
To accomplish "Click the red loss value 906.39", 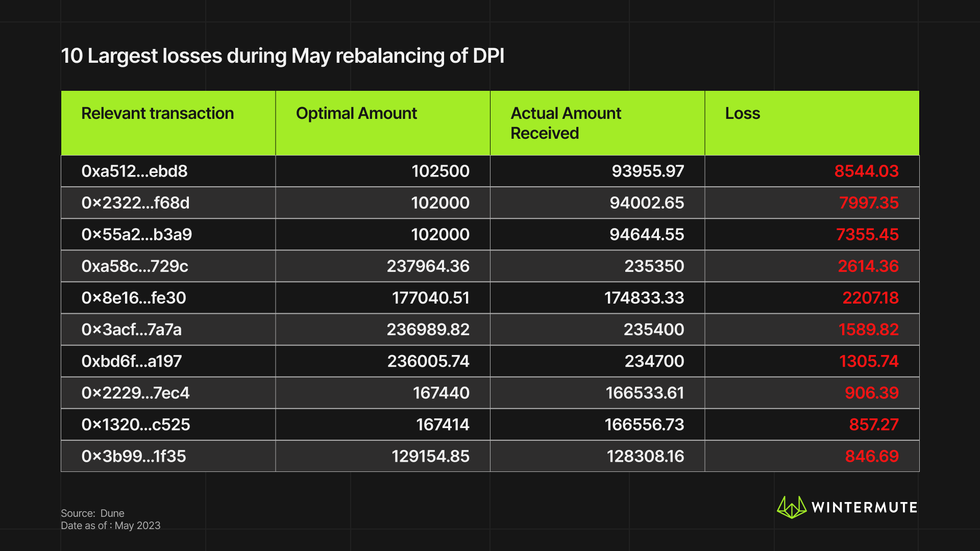I will pyautogui.click(x=872, y=392).
